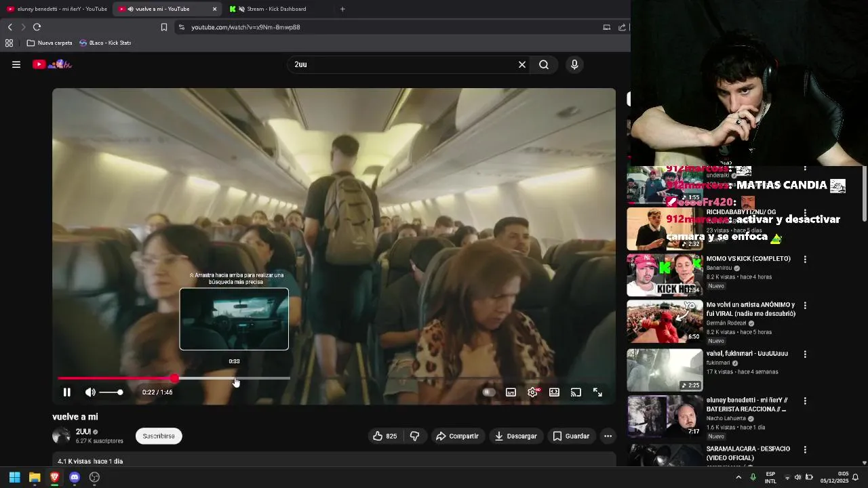868x488 pixels.
Task: Dislike the video thumbs-down
Action: click(x=414, y=436)
